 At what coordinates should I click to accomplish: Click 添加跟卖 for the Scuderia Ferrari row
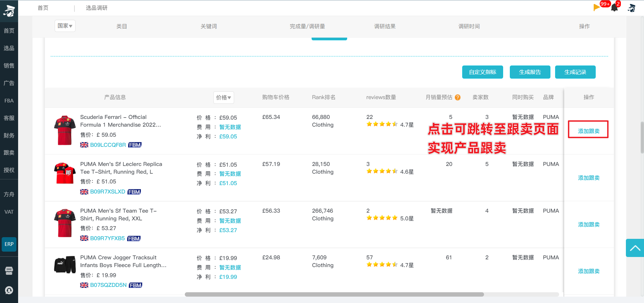tap(589, 131)
